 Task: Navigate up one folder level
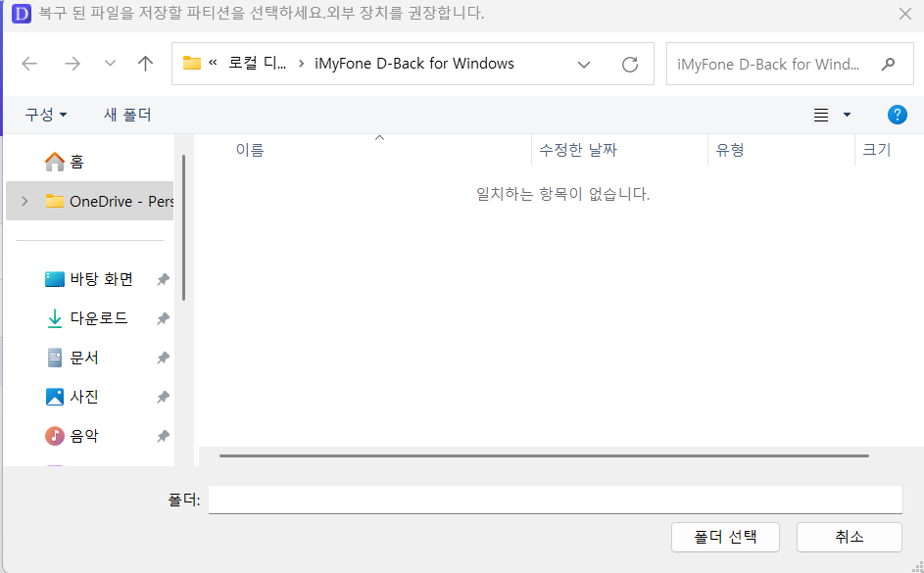click(145, 64)
